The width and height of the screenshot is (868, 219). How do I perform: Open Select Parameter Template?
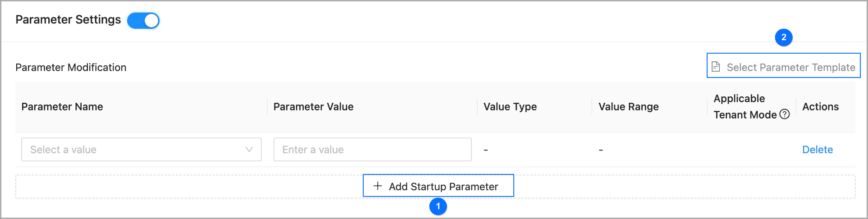coord(790,67)
